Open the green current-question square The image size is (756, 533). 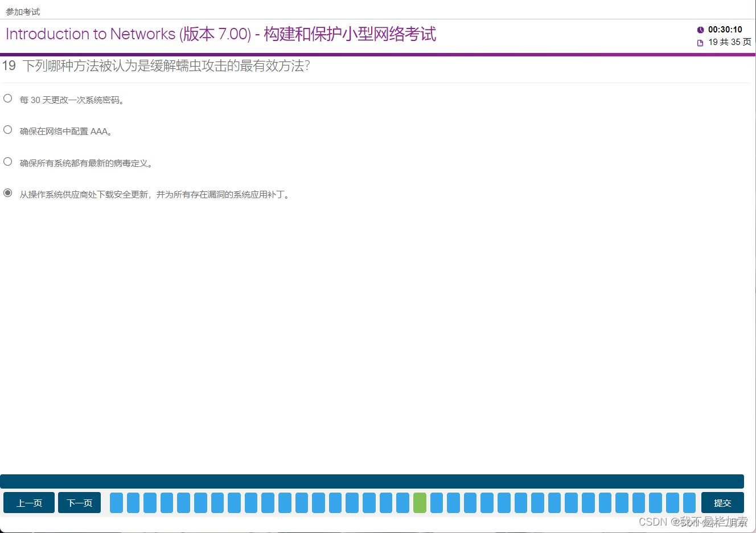[420, 503]
